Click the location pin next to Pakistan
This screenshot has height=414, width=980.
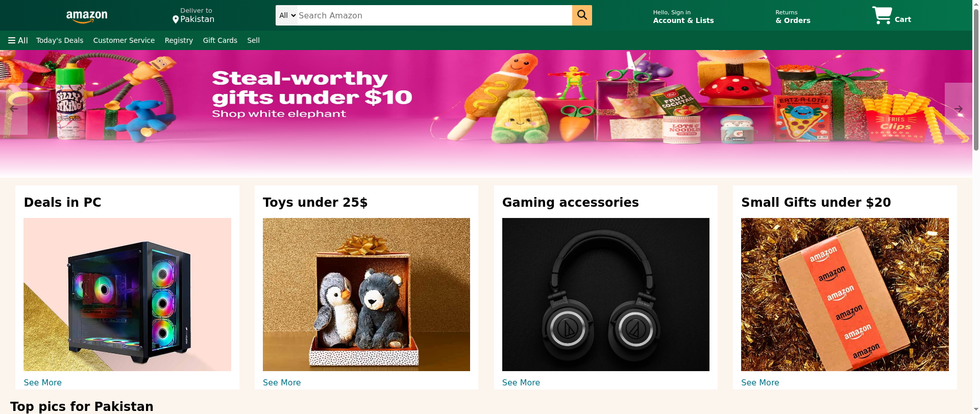click(176, 19)
